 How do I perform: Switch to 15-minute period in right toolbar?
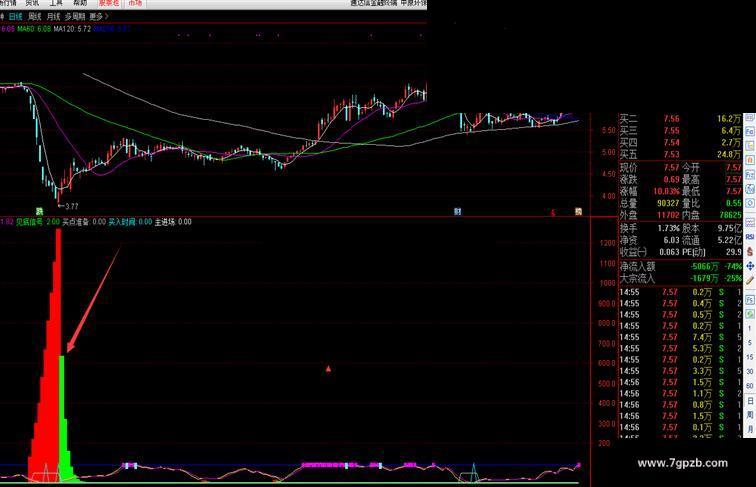pyautogui.click(x=750, y=357)
